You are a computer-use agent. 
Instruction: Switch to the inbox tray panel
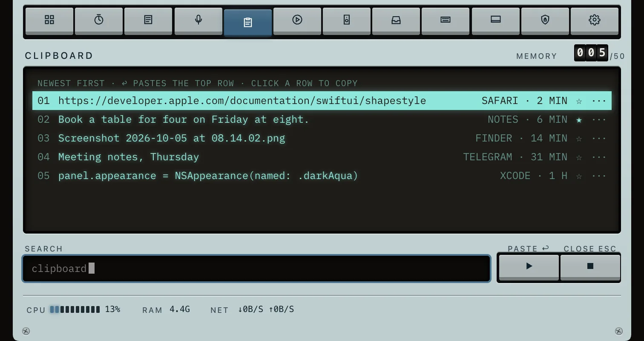396,20
